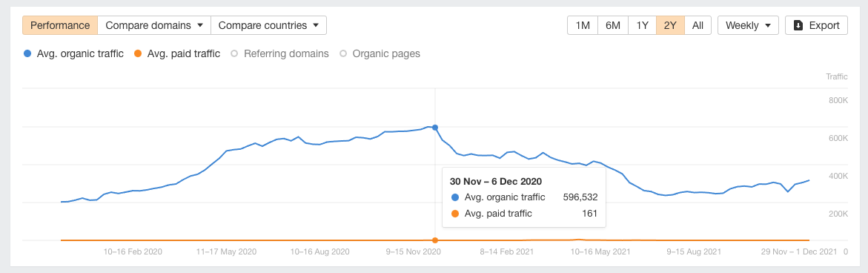Viewport: 868px width, 273px height.
Task: Open the Weekly interval dropdown
Action: click(748, 25)
